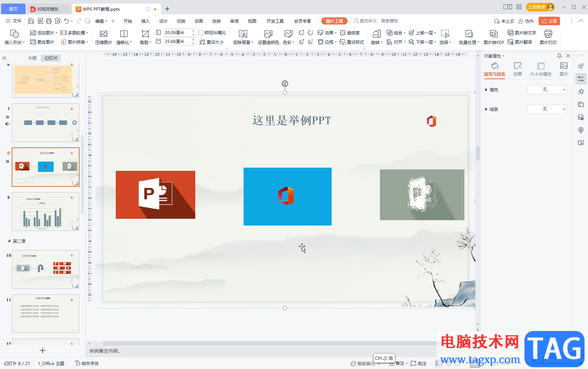Click the 协作 (Collaborate) button
Image resolution: width=588 pixels, height=369 pixels.
(526, 21)
